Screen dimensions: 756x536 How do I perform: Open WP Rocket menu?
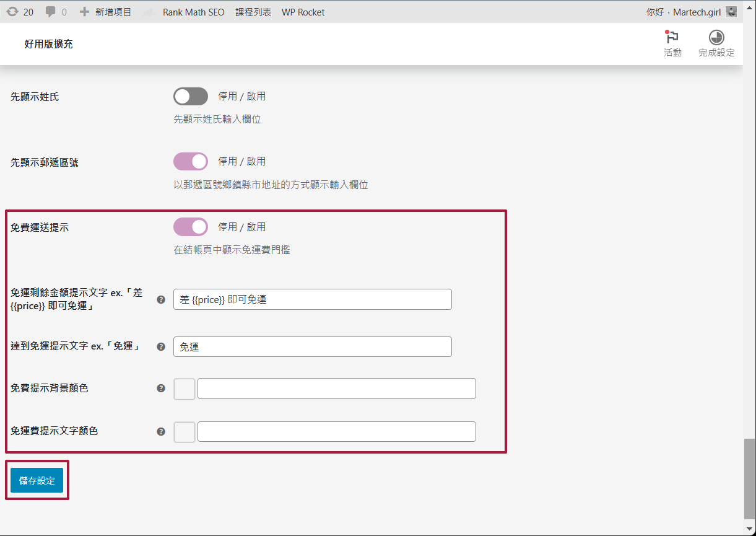pos(303,12)
